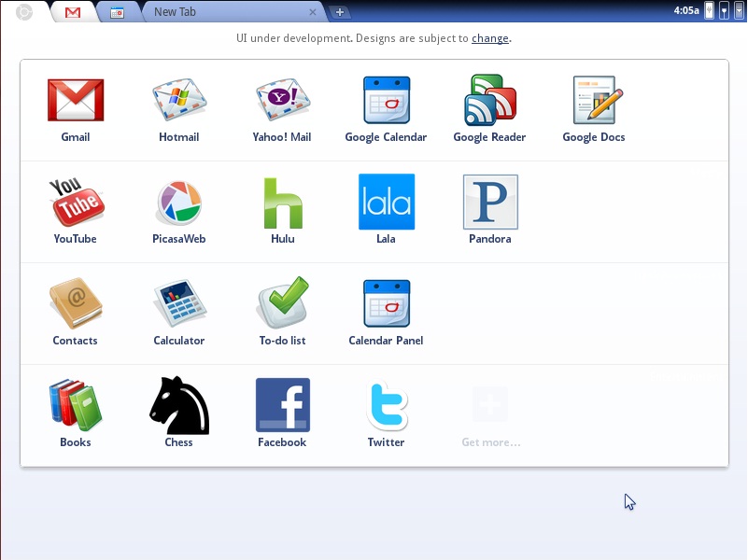748x560 pixels.
Task: Select the New Tab tab
Action: pos(233,12)
